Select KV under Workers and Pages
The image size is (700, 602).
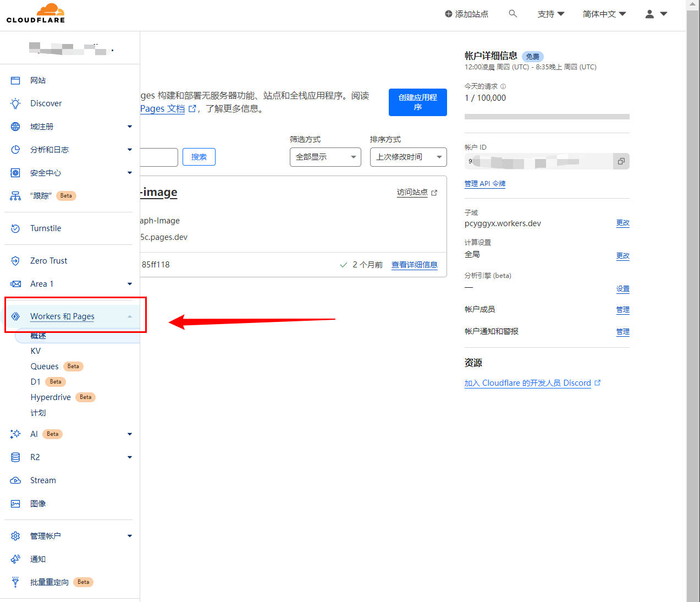click(x=36, y=351)
